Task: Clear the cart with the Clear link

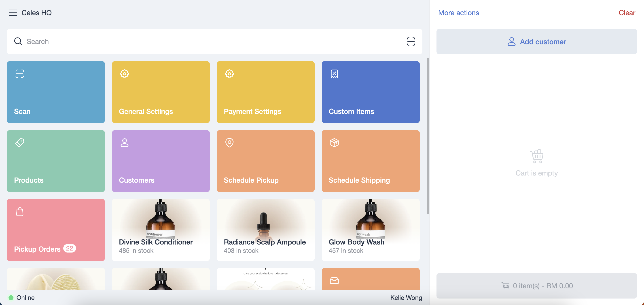Action: coord(627,13)
